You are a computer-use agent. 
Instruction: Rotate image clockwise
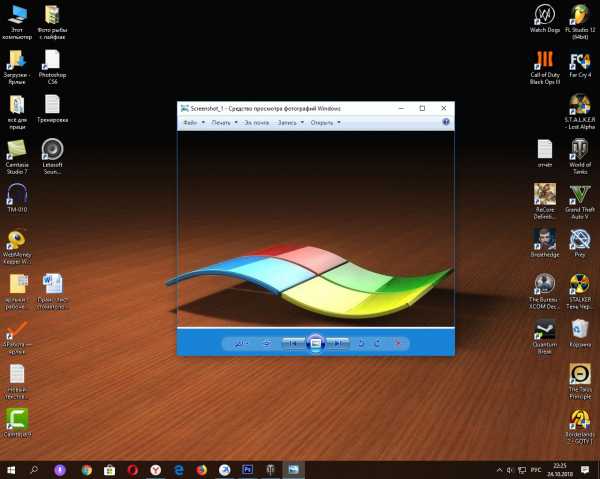[x=377, y=343]
